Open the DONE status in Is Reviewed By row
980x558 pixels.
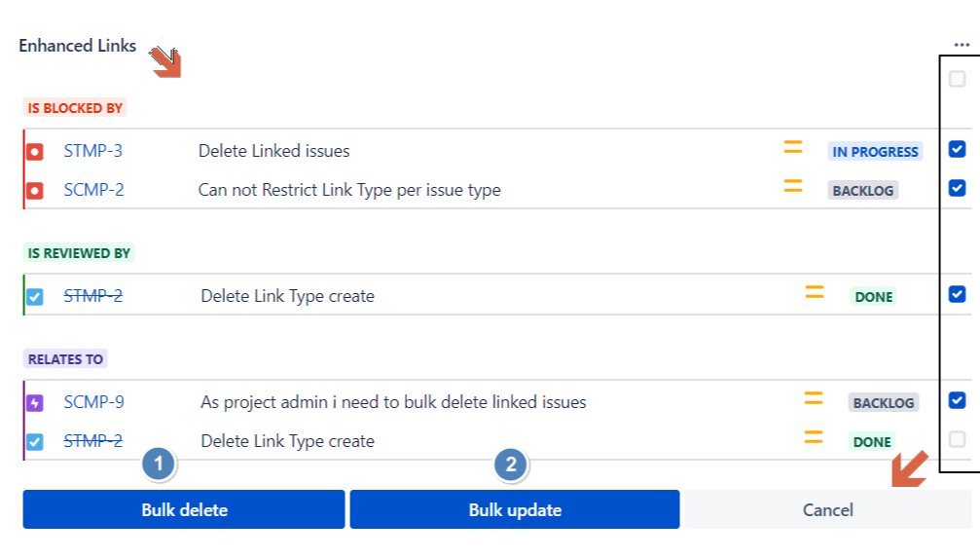click(873, 297)
